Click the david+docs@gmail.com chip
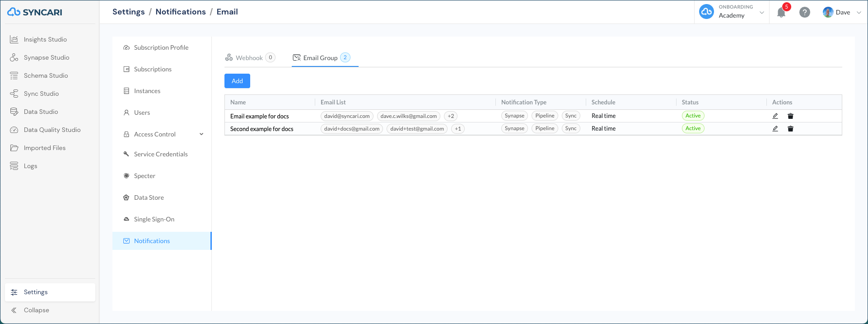 [x=352, y=129]
